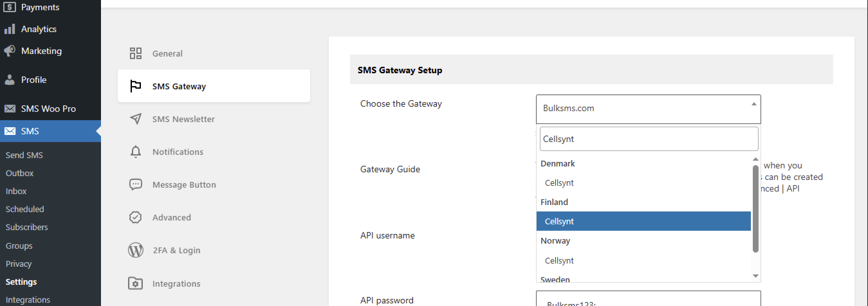The height and width of the screenshot is (306, 868).
Task: Click the API username label
Action: click(387, 235)
